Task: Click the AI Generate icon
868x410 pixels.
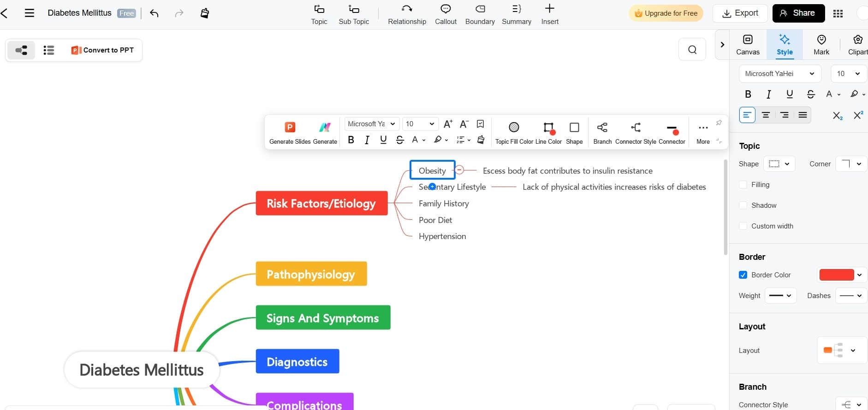Action: click(x=325, y=133)
